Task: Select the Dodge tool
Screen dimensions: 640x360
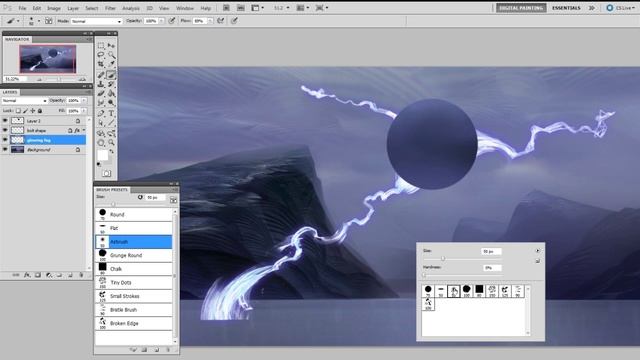Action: pyautogui.click(x=111, y=102)
